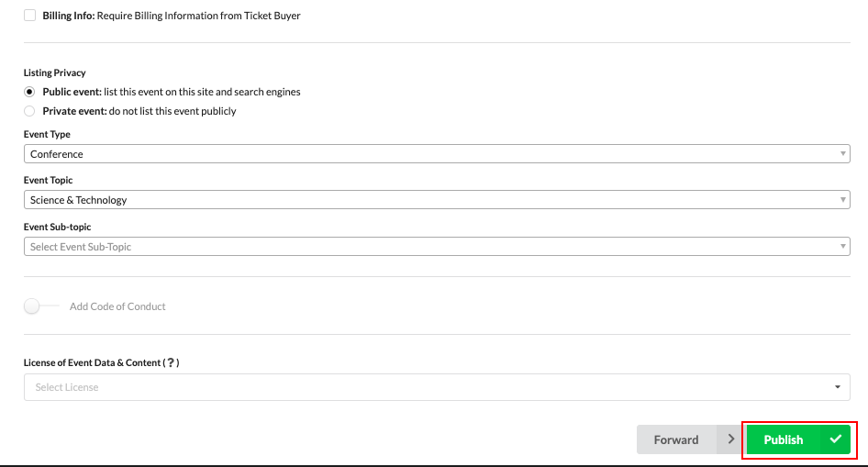
Task: Click the Event Topic label
Action: point(48,180)
